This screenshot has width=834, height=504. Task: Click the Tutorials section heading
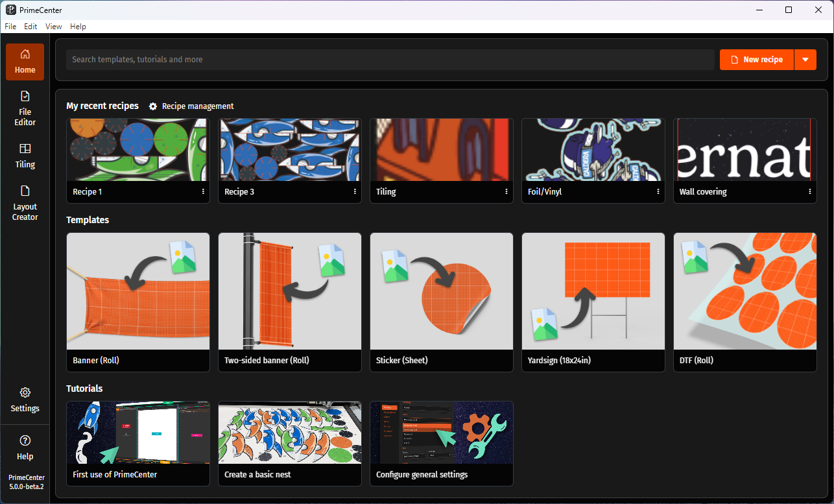coord(84,389)
